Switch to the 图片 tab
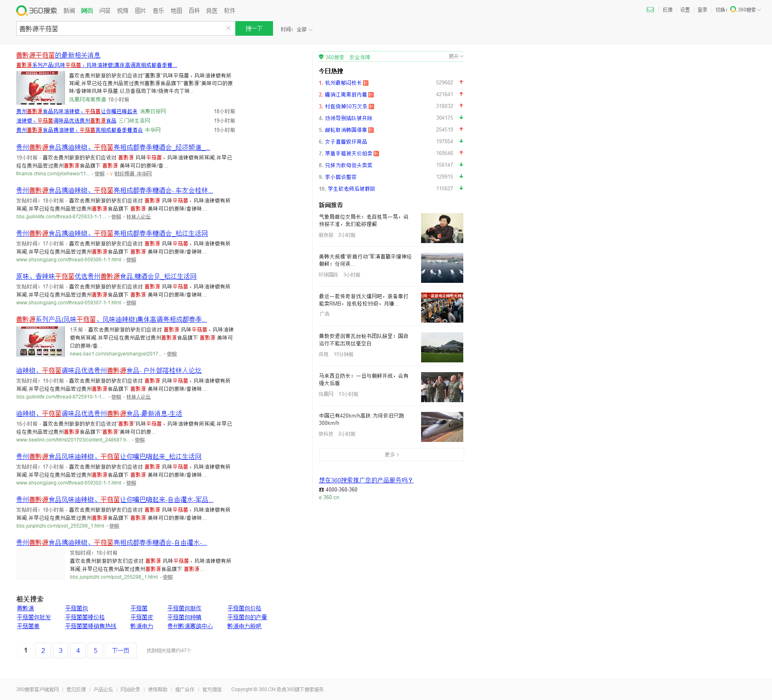 tap(140, 11)
